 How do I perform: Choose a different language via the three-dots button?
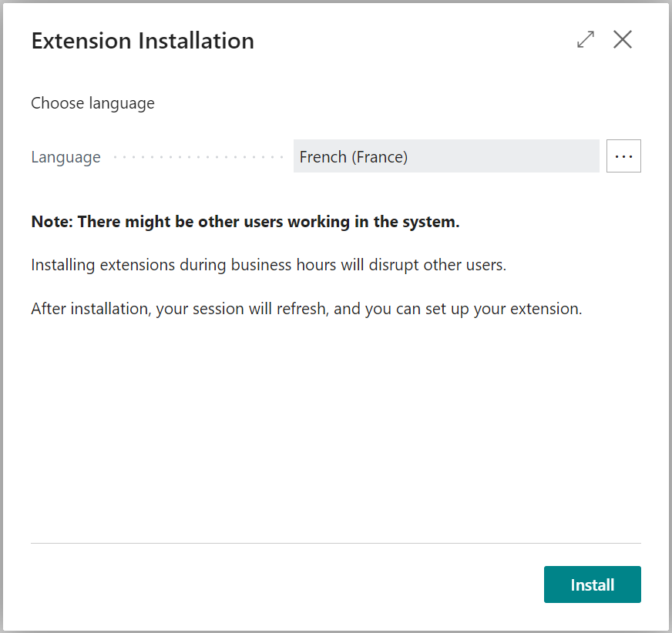[623, 156]
